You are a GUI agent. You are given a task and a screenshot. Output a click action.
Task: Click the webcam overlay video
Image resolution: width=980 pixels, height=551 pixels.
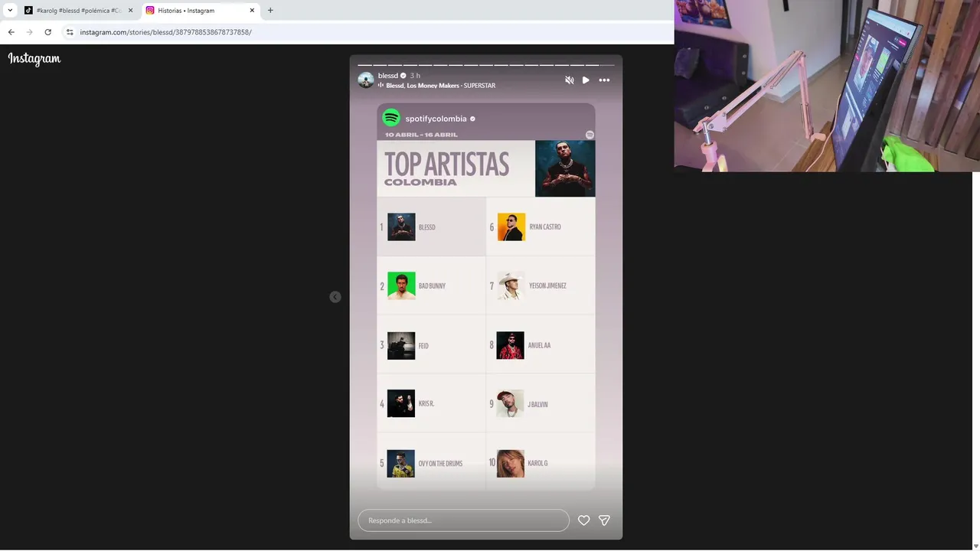coord(827,86)
